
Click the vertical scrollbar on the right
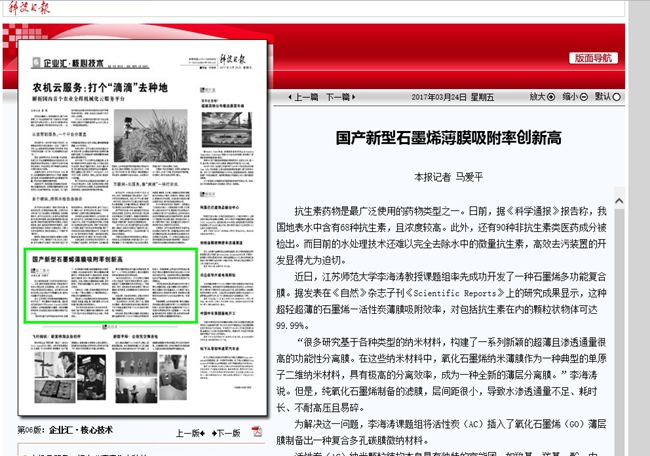point(643,250)
